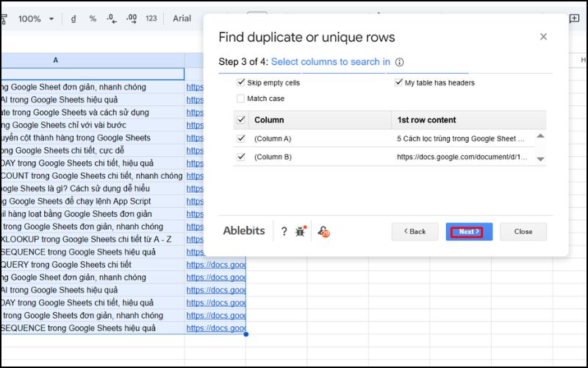This screenshot has height=368, width=588.
Task: Deselect the Column B checkbox
Action: pyautogui.click(x=241, y=157)
